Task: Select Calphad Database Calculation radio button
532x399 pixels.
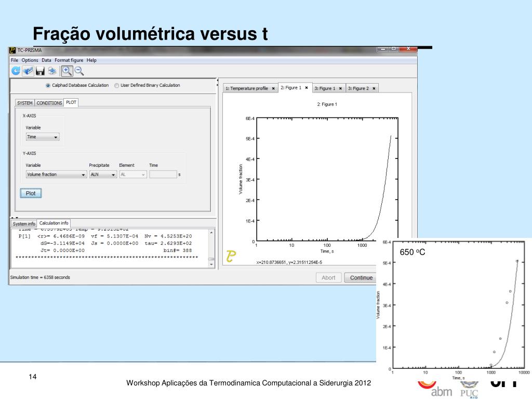Action: 48,86
